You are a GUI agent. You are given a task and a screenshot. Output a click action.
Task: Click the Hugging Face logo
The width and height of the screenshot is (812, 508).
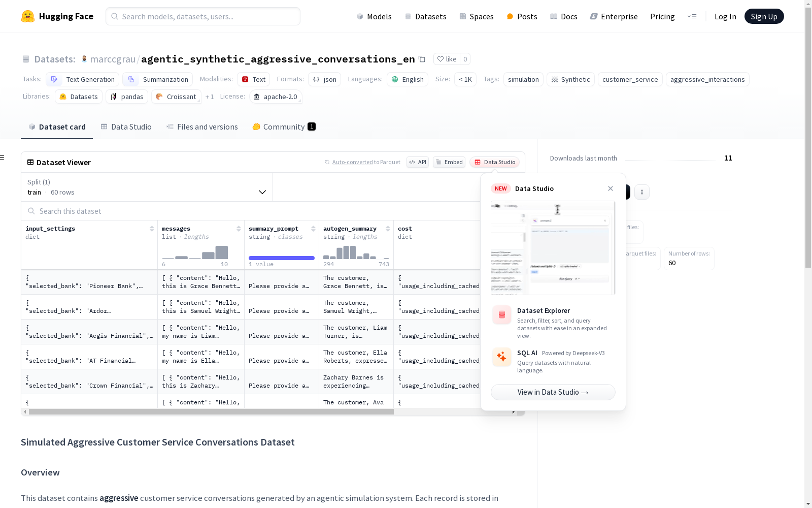tap(57, 16)
